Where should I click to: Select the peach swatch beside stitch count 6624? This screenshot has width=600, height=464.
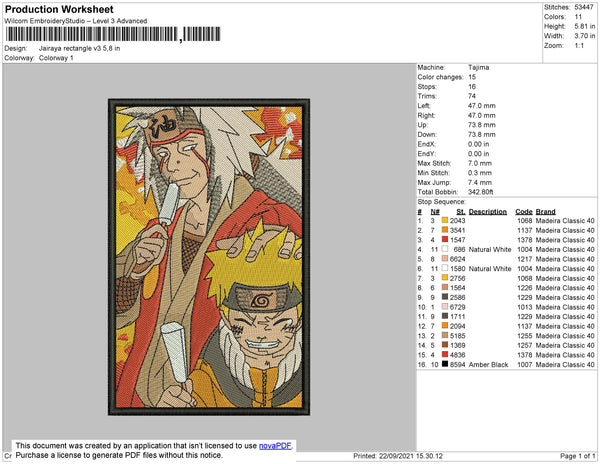point(445,259)
